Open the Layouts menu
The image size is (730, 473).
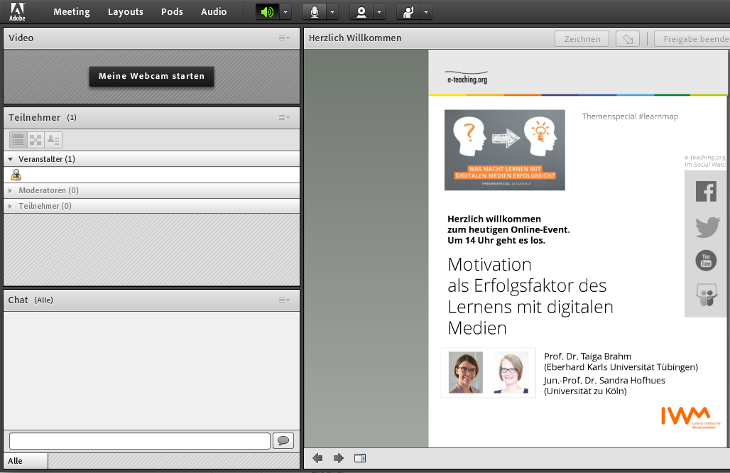click(x=125, y=12)
